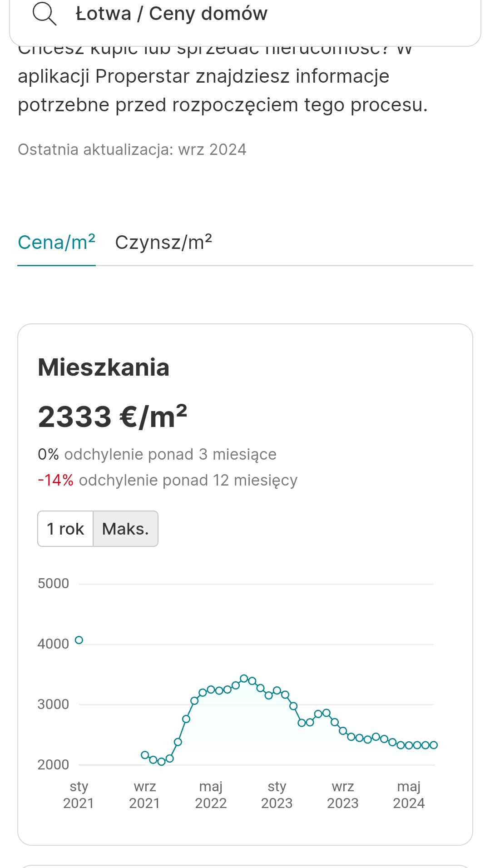490x868 pixels.
Task: Tap the "Mieszkania" card heading
Action: pyautogui.click(x=104, y=367)
